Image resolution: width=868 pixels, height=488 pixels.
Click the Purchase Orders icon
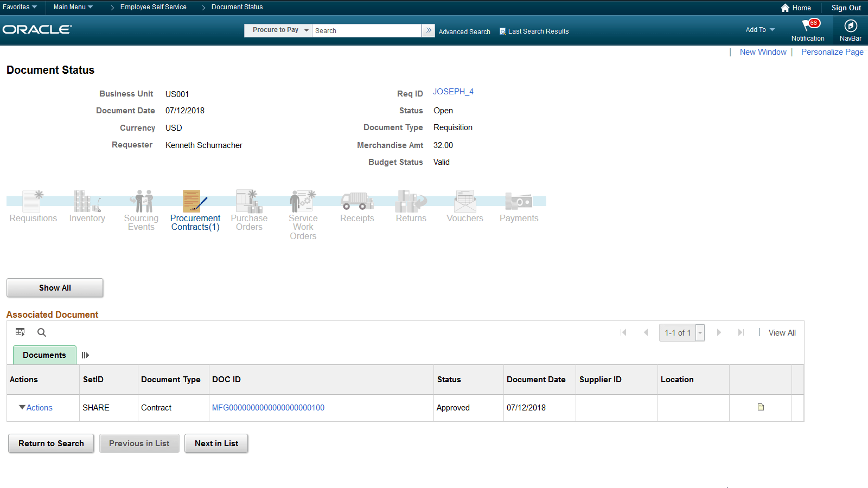pyautogui.click(x=248, y=203)
